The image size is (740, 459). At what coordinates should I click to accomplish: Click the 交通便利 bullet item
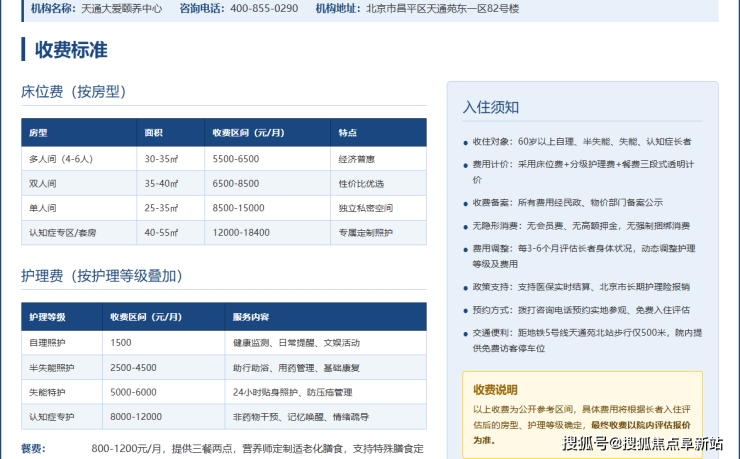point(587,340)
